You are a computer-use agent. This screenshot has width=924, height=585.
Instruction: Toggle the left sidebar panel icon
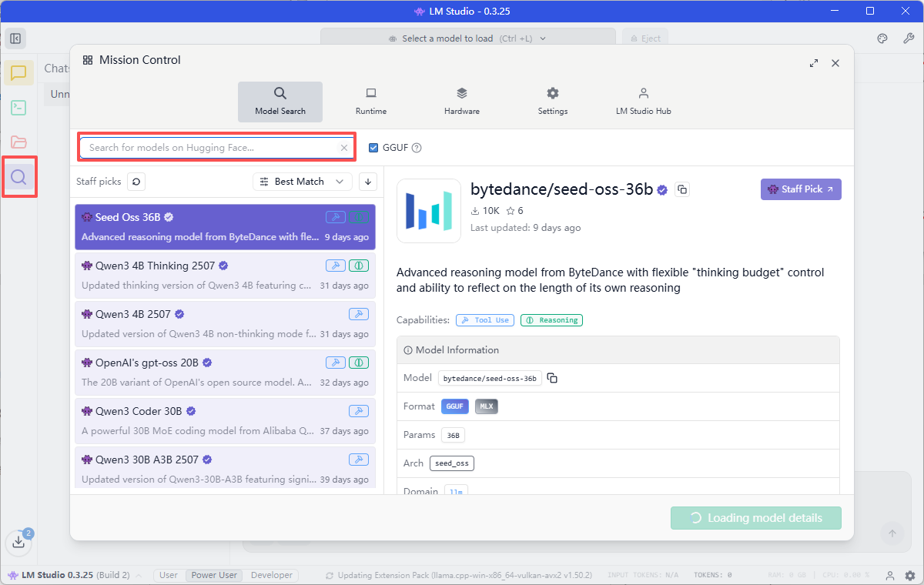click(15, 38)
